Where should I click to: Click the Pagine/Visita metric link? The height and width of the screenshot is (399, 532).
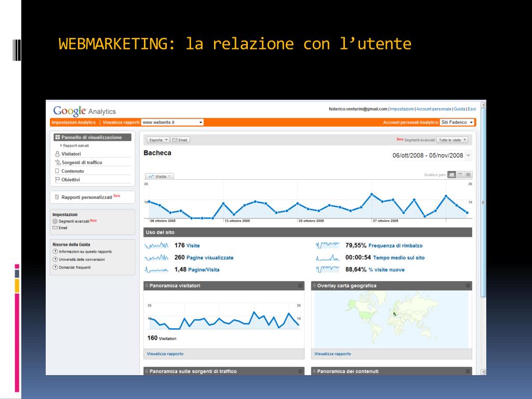[204, 270]
